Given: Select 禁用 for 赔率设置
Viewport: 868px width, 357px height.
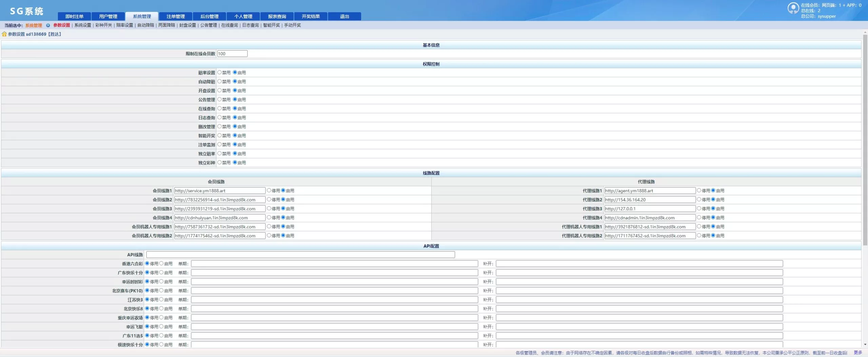Looking at the screenshot, I should coord(219,73).
